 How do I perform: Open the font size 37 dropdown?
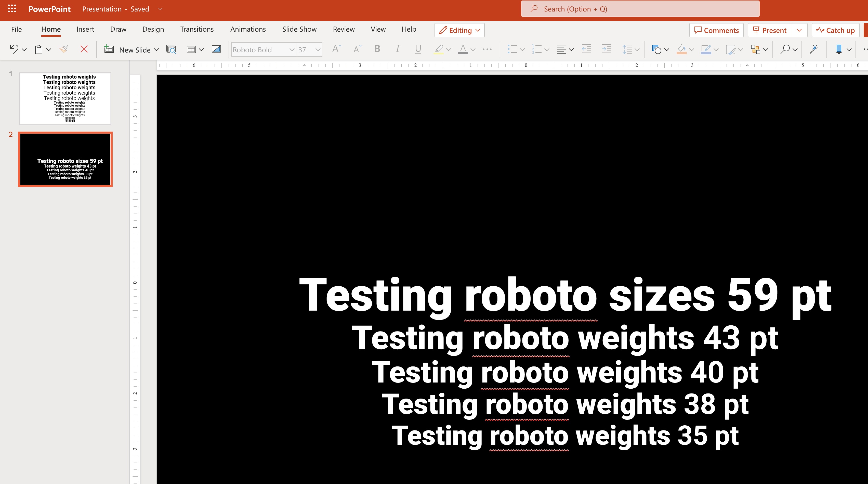[x=318, y=49]
